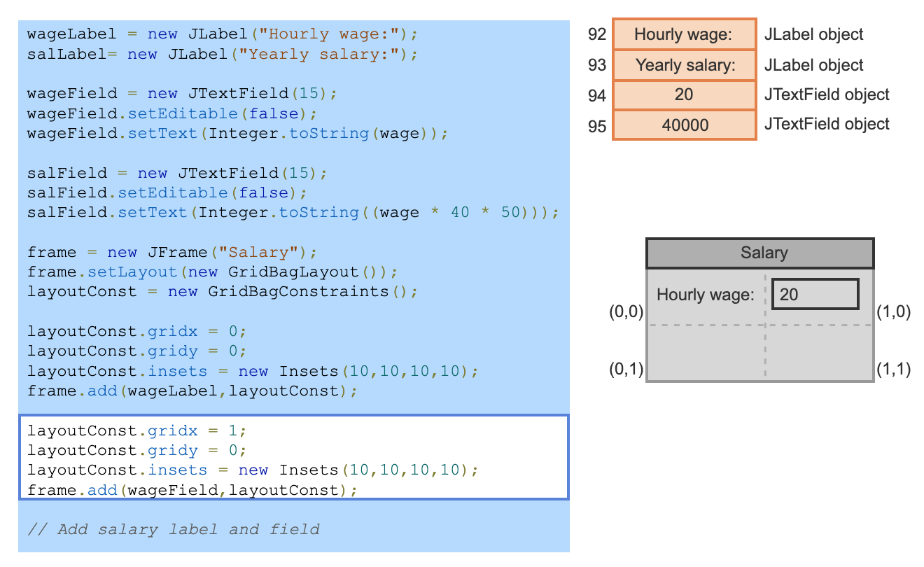The width and height of the screenshot is (924, 567).
Task: Click the line 'salField.setEditable(false);'
Action: click(167, 192)
